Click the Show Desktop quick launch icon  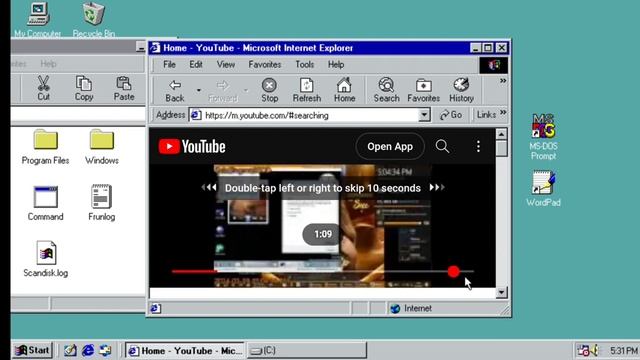(x=70, y=350)
